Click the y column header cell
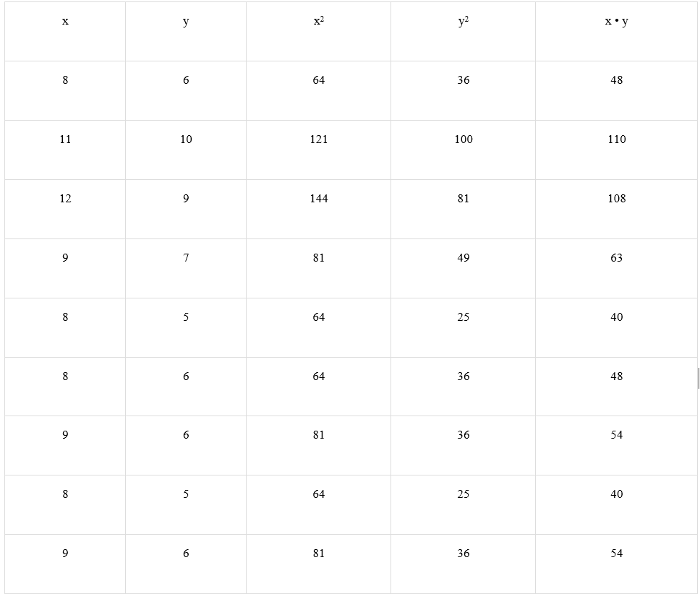 click(x=186, y=31)
